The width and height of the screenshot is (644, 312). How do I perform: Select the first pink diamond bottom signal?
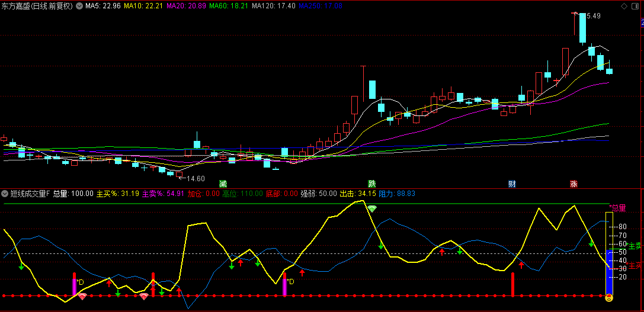click(x=82, y=296)
